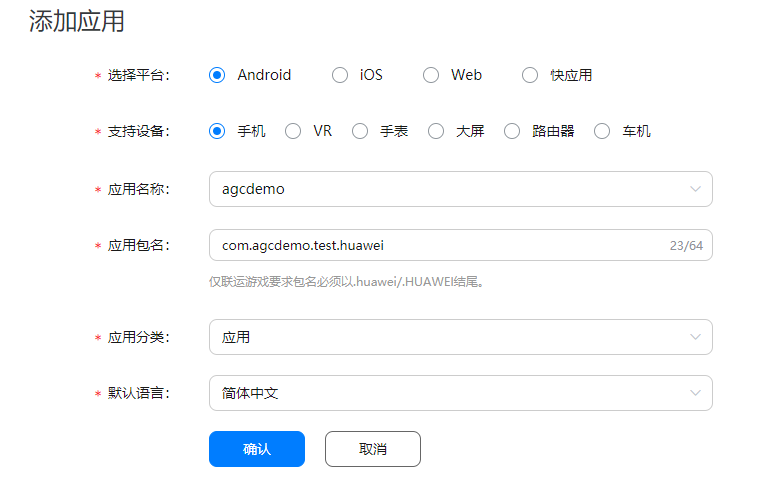Click the 取消 cancel button
The height and width of the screenshot is (490, 757).
[373, 449]
